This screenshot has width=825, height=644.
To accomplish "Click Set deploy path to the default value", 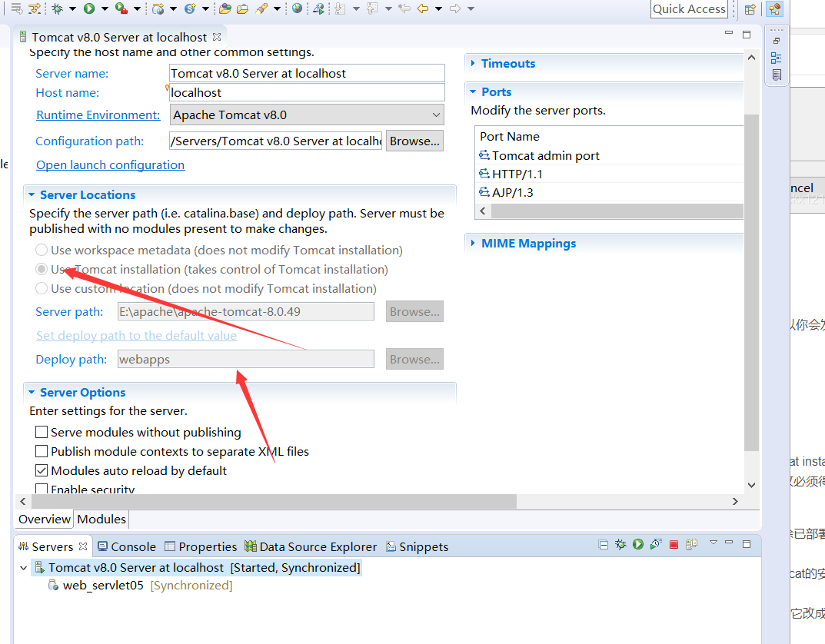I will coord(136,335).
